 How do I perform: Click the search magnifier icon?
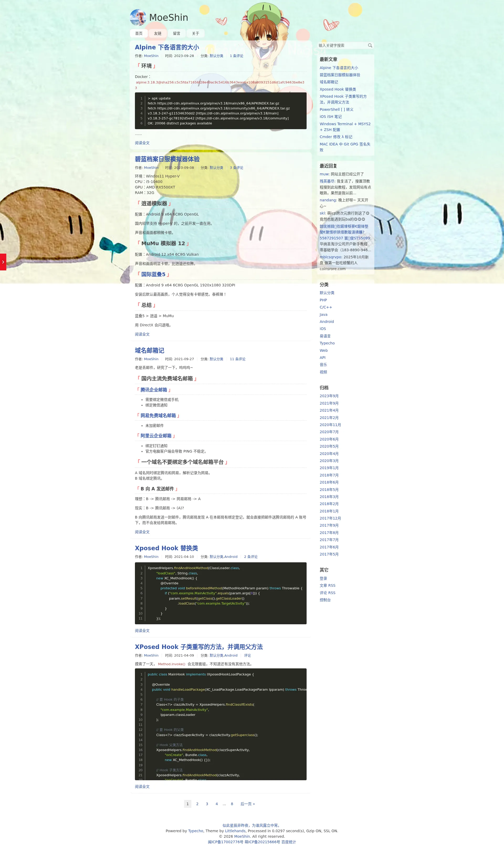tap(370, 45)
